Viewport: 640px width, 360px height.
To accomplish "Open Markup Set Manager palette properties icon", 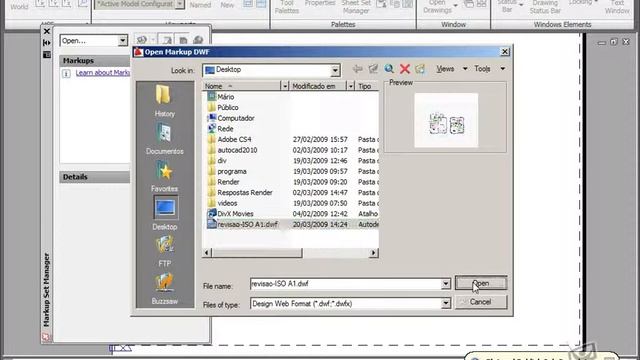I will [47, 54].
